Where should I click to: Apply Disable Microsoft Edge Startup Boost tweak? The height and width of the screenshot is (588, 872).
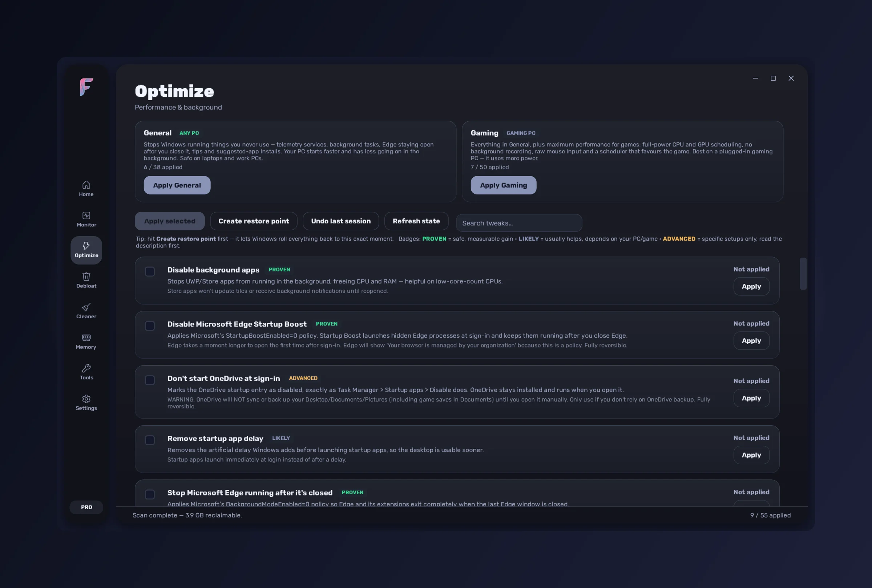tap(751, 341)
